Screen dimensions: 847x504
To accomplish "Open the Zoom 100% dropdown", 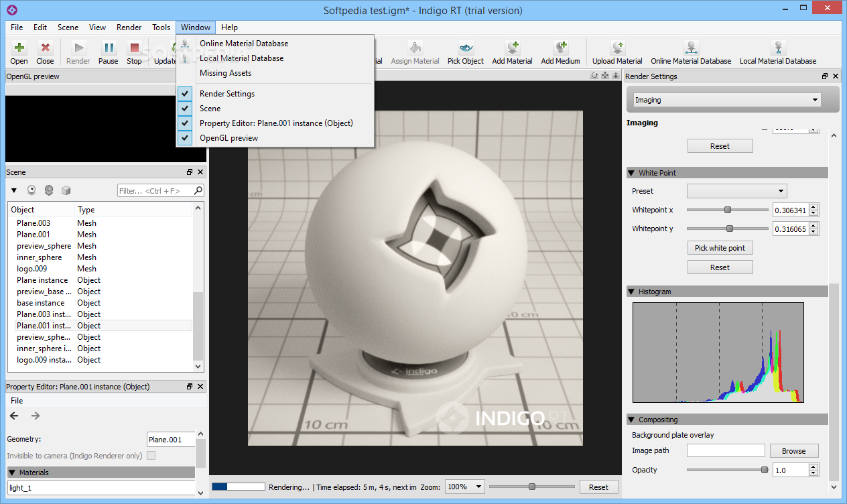I will (465, 487).
